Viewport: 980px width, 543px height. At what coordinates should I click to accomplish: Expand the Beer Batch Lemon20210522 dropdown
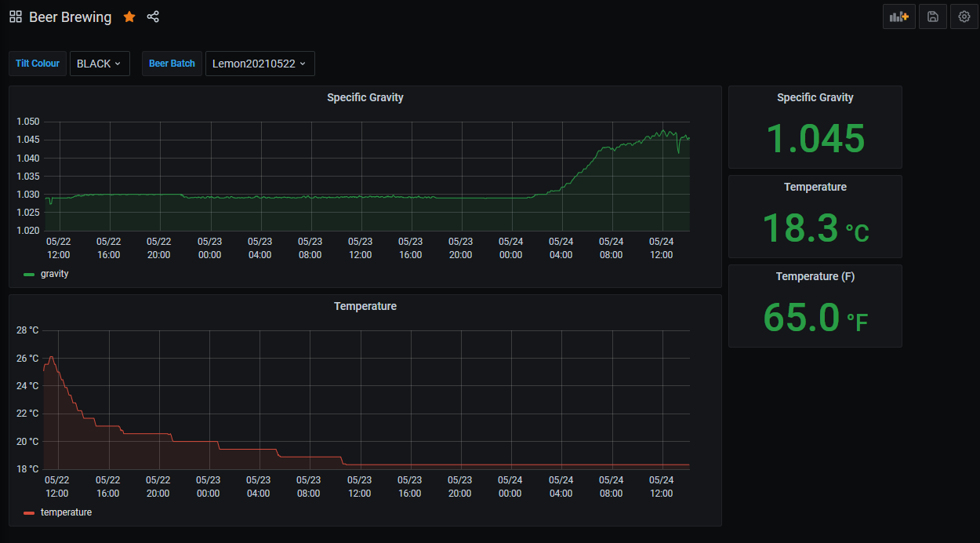coord(260,64)
